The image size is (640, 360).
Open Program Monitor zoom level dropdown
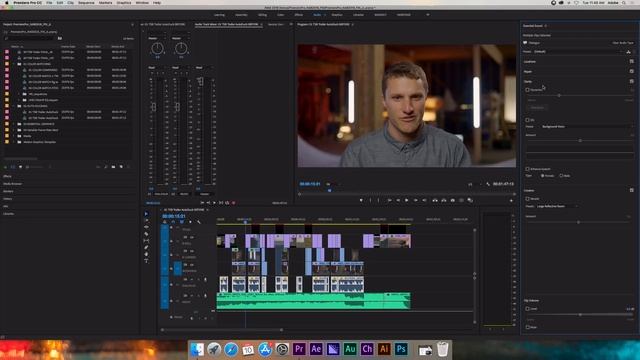(x=331, y=184)
